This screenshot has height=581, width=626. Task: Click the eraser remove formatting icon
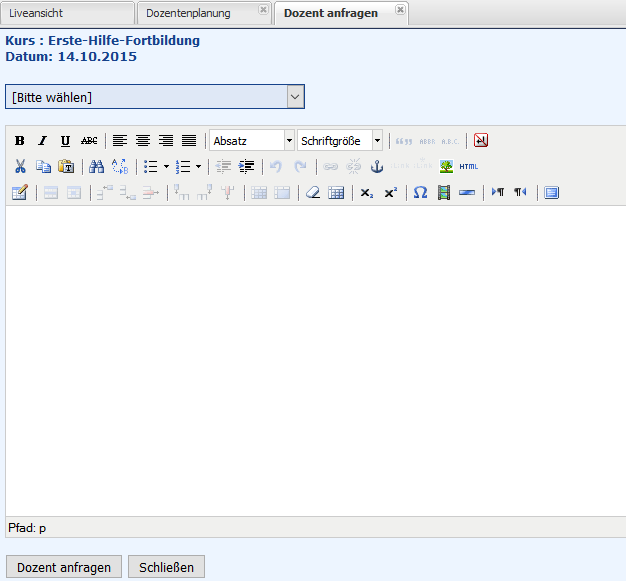(312, 192)
